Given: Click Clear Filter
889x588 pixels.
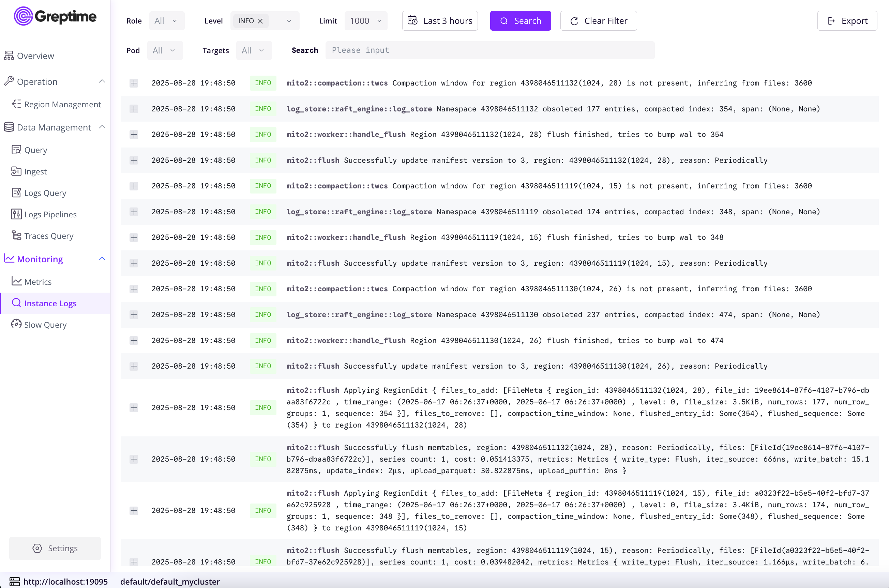Looking at the screenshot, I should pyautogui.click(x=599, y=21).
